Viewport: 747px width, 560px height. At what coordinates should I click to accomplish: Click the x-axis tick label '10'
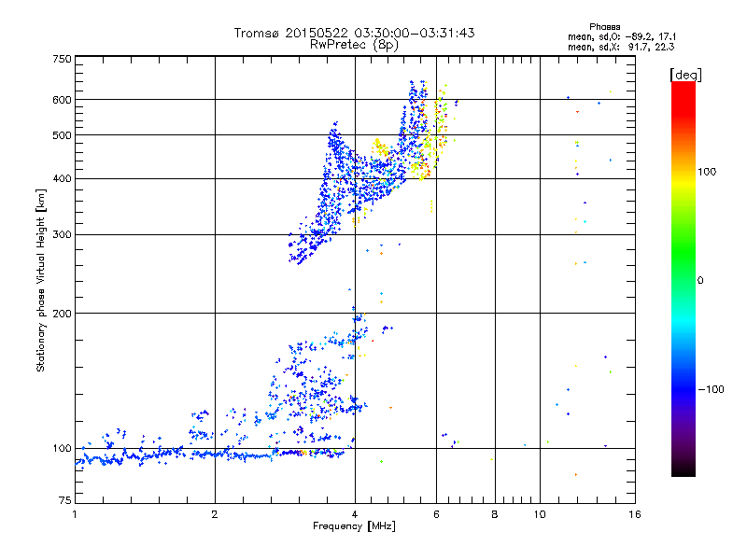[x=540, y=514]
